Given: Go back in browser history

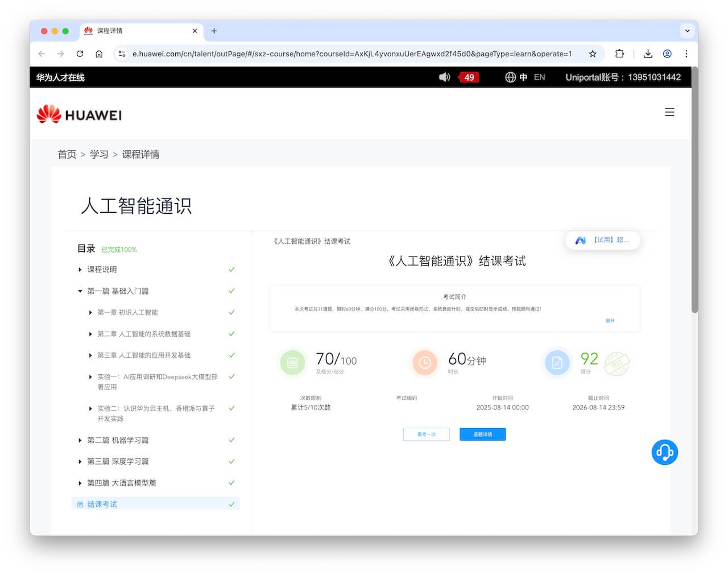Looking at the screenshot, I should tap(42, 53).
